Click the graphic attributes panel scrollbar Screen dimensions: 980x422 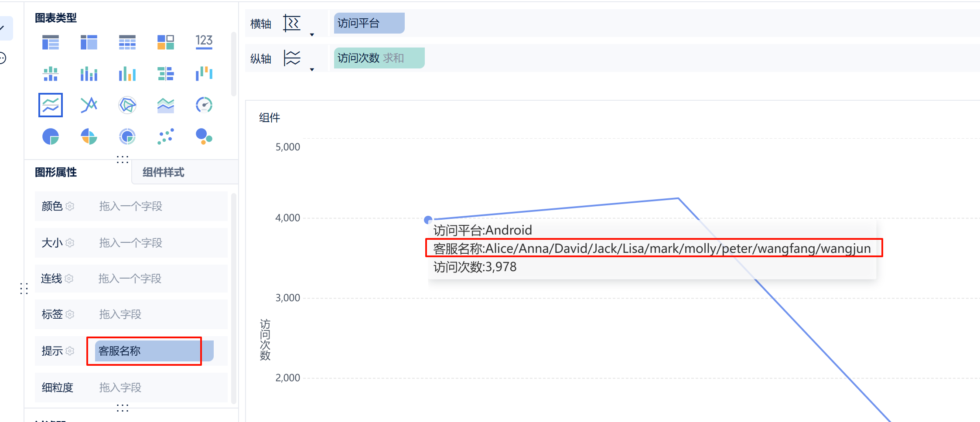(x=234, y=299)
